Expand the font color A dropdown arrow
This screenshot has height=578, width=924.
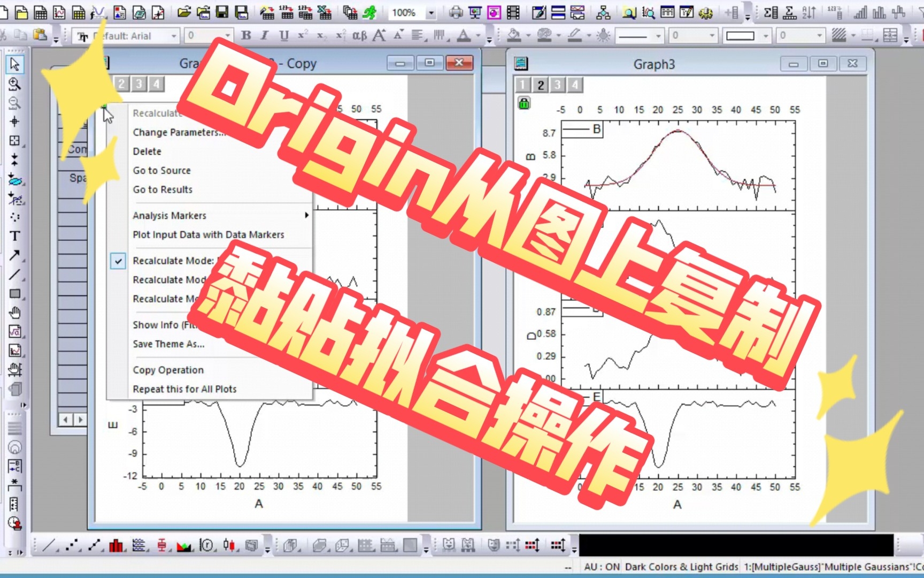point(477,36)
